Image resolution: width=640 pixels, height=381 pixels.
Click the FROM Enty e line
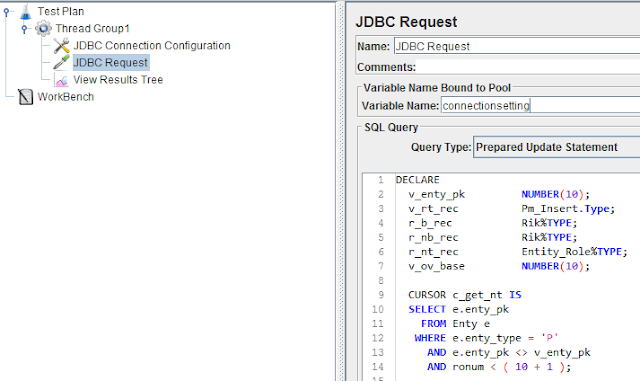coord(456,323)
